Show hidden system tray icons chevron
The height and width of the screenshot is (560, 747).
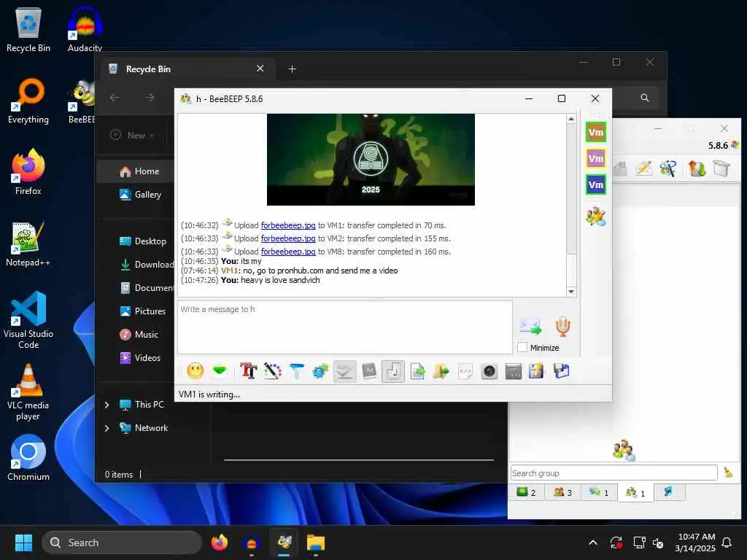point(593,542)
